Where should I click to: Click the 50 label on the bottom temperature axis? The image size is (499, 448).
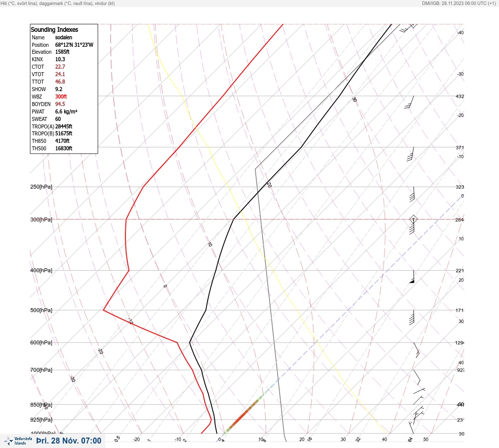tap(426, 440)
